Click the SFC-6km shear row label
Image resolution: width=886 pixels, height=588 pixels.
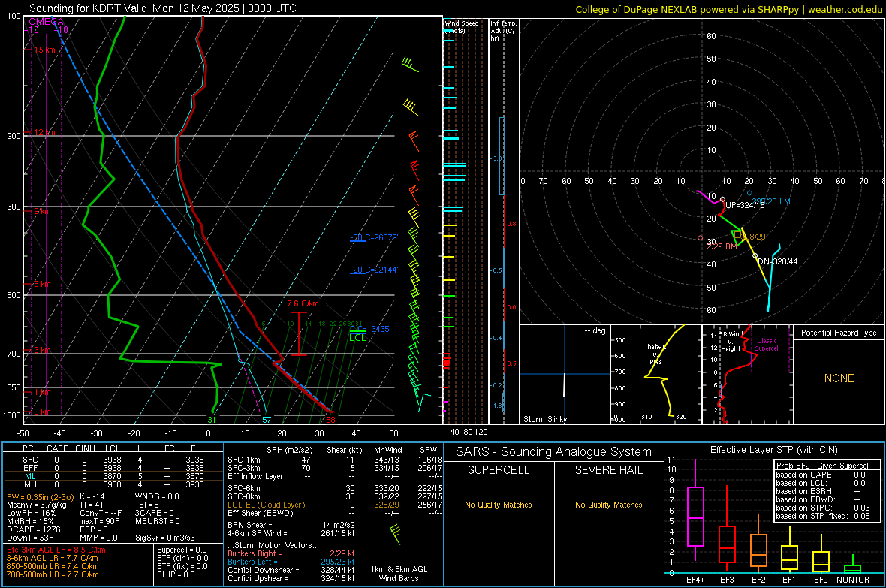click(244, 488)
